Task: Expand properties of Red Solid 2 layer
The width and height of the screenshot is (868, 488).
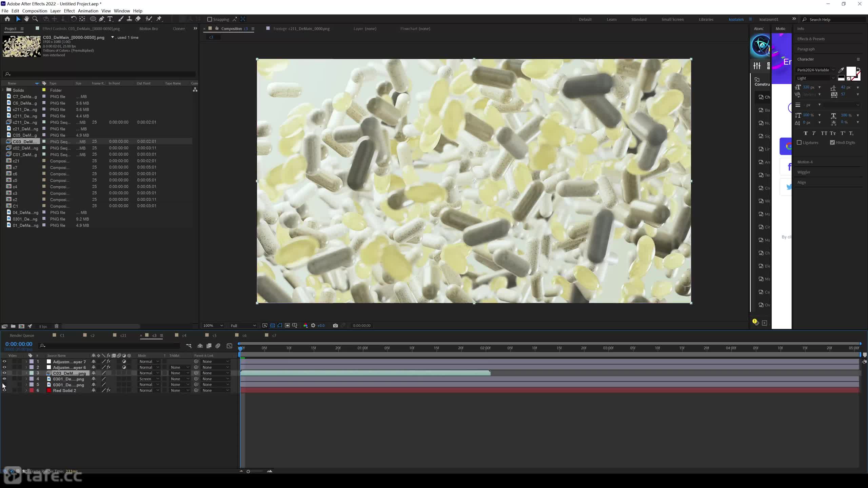Action: [26, 390]
